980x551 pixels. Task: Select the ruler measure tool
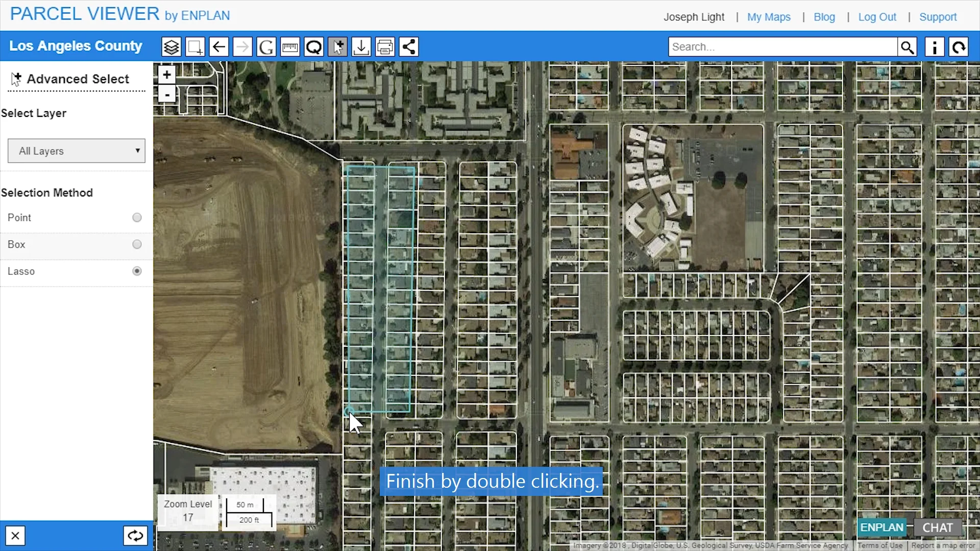(290, 47)
